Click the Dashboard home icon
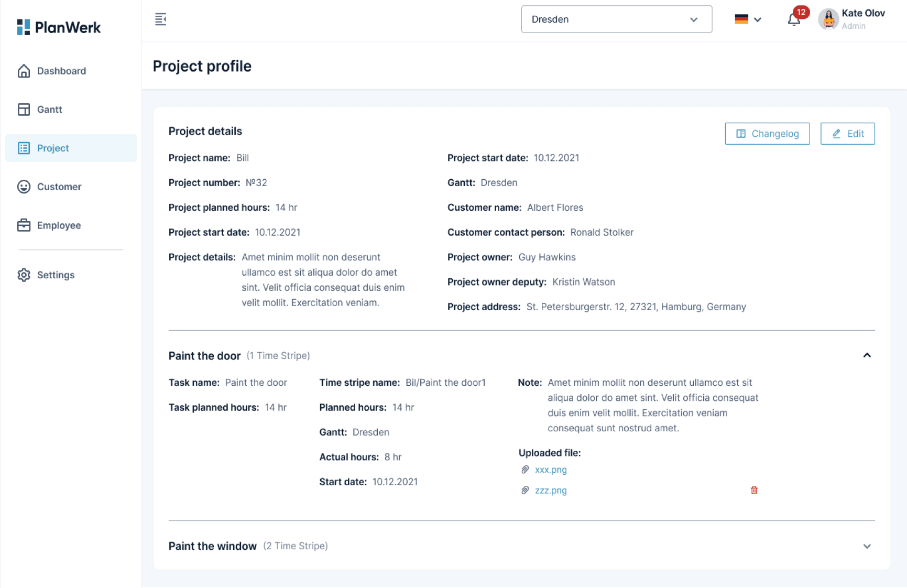Screen dimensions: 907x588 click(24, 71)
